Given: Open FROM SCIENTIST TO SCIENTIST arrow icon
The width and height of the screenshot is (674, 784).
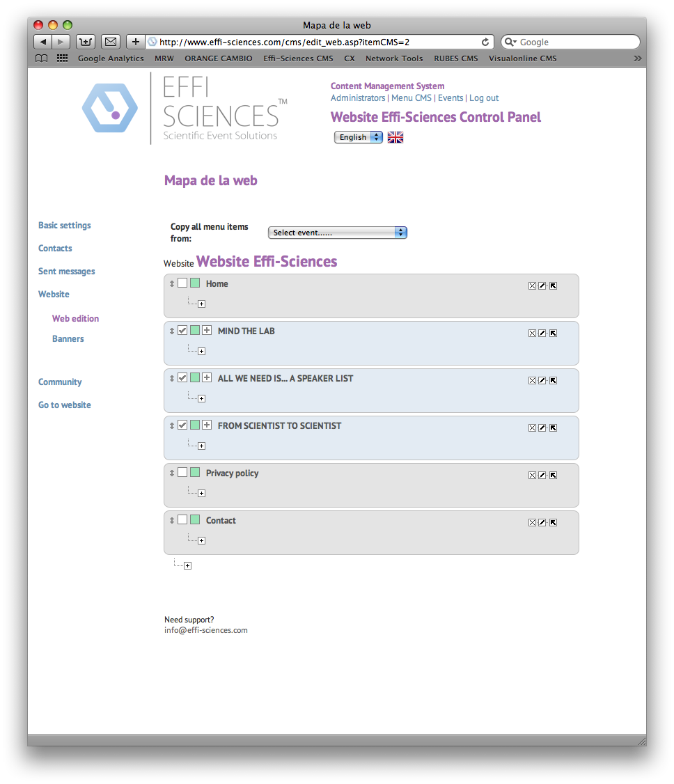Looking at the screenshot, I should pyautogui.click(x=553, y=428).
